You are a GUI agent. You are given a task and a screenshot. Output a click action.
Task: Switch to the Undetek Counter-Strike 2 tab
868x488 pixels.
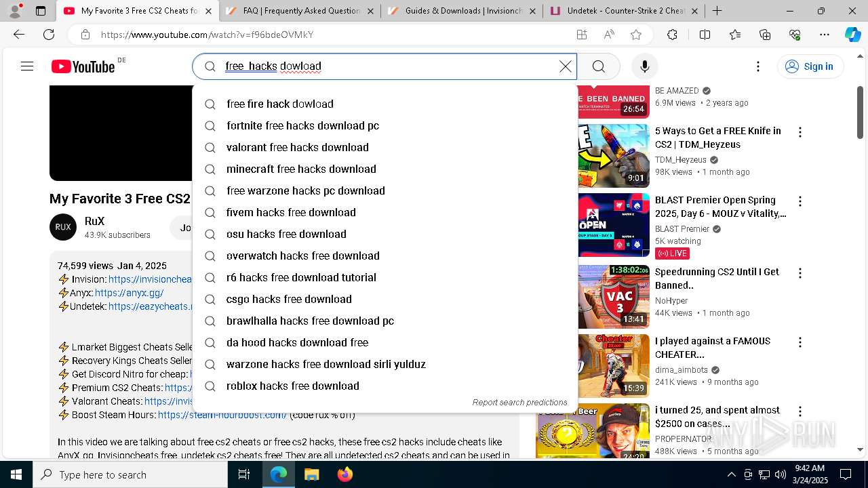tap(623, 11)
